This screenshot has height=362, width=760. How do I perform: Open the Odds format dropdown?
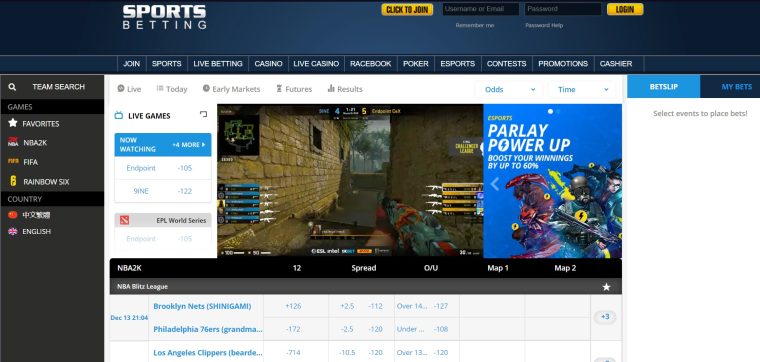coord(509,90)
